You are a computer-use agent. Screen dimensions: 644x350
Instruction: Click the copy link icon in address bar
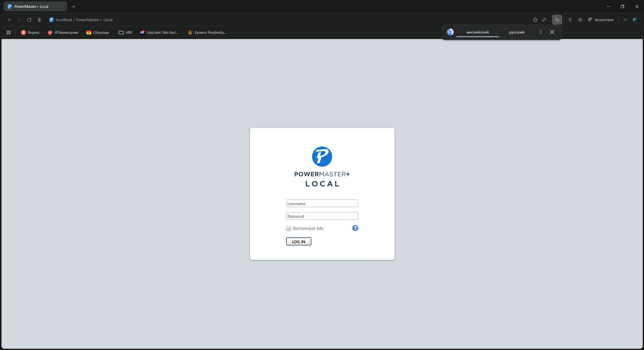(544, 19)
